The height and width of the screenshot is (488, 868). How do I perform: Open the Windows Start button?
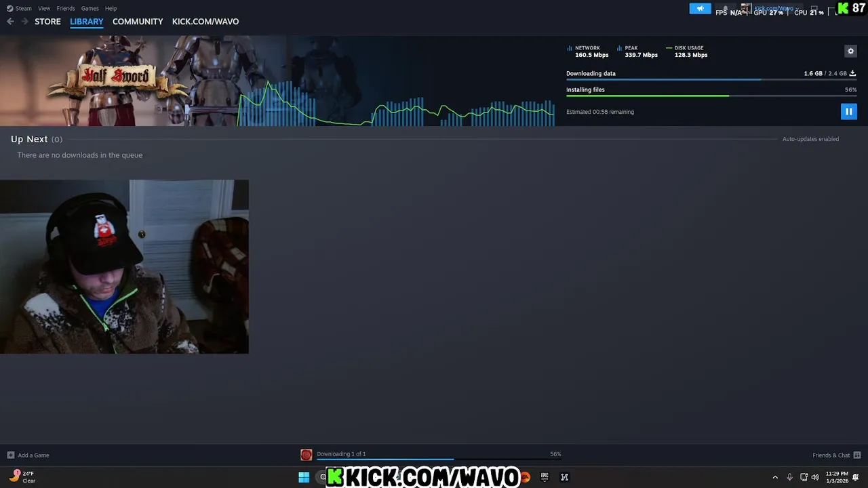[x=304, y=477]
